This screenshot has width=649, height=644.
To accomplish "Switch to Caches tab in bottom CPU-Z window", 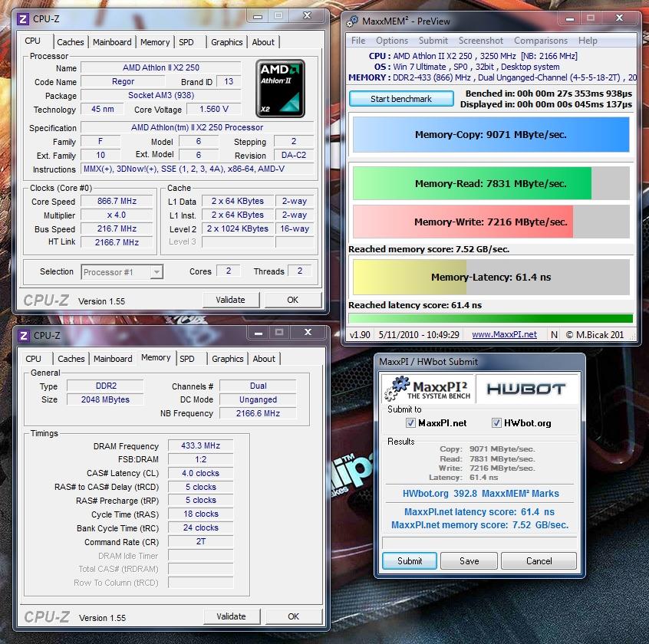I will 71,359.
